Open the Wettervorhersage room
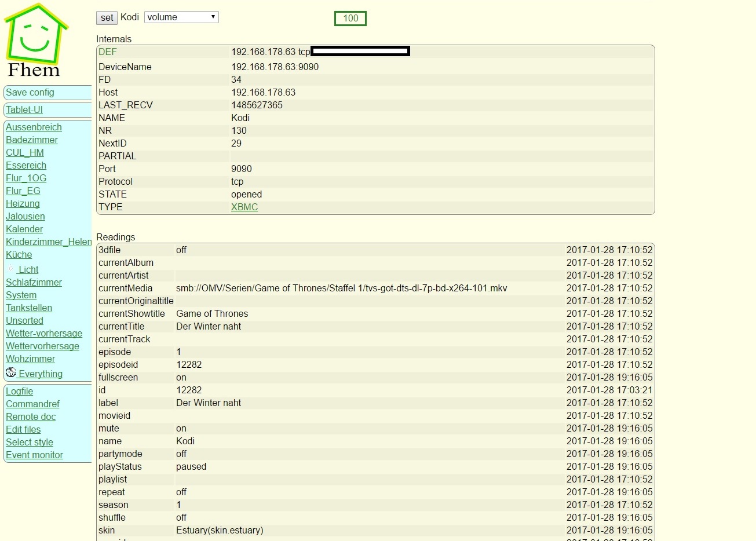The image size is (756, 541). pos(42,346)
